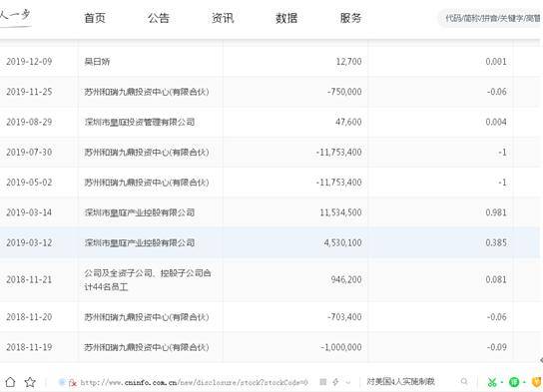Select the date 2018-11-19
The width and height of the screenshot is (543, 392).
click(29, 347)
